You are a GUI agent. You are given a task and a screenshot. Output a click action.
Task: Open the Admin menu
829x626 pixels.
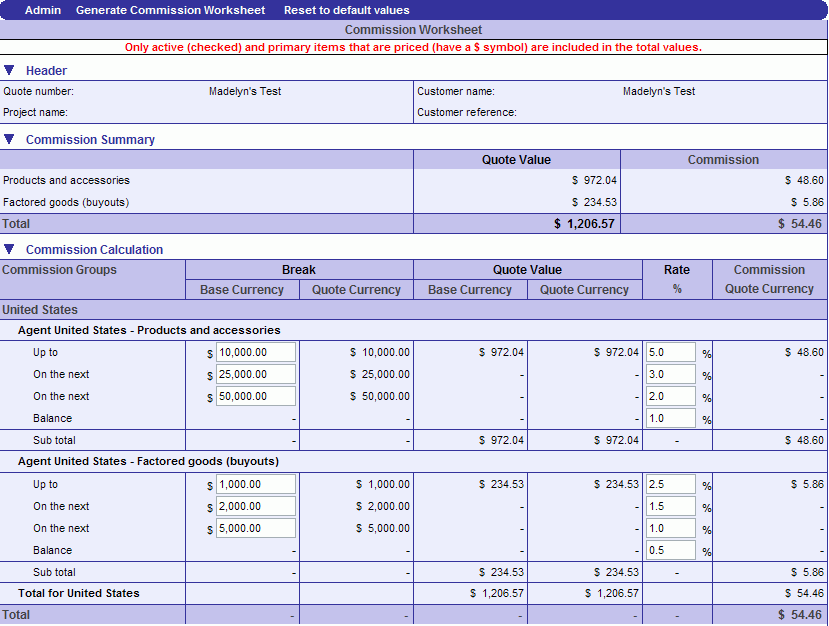pyautogui.click(x=43, y=10)
